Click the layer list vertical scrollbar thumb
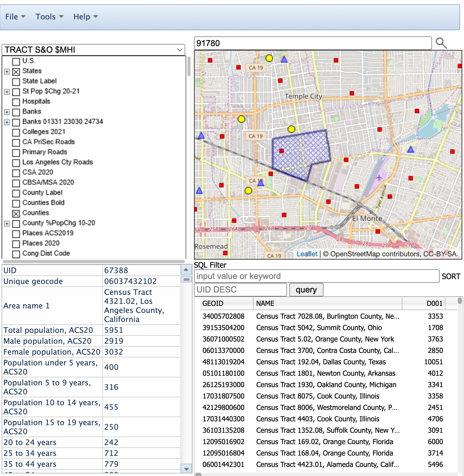This screenshot has width=464, height=476. pyautogui.click(x=189, y=66)
